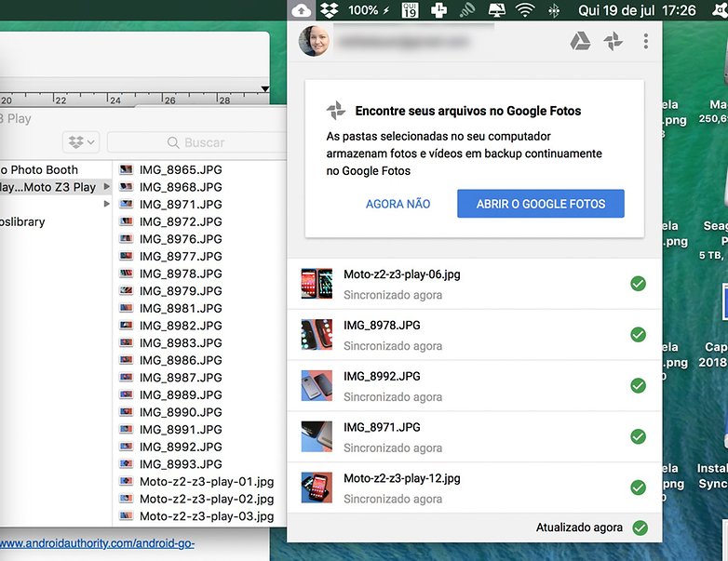This screenshot has width=728, height=561.
Task: Select IMG_8965.JPG in Finder list
Action: 181,169
